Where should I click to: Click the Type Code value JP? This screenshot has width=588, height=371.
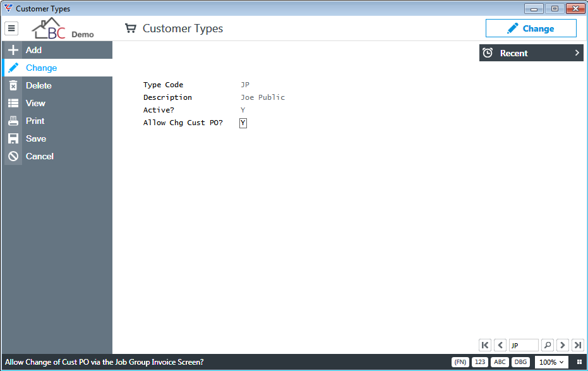(x=245, y=85)
